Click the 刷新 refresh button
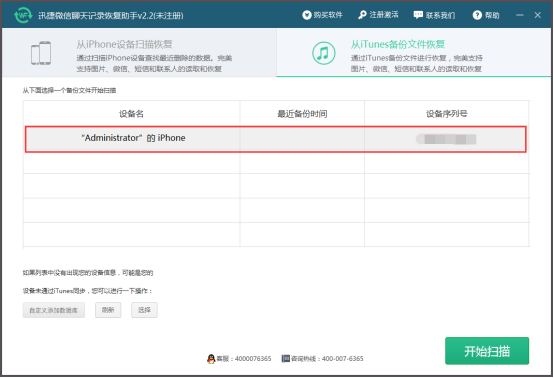This screenshot has width=554, height=378. 108,310
